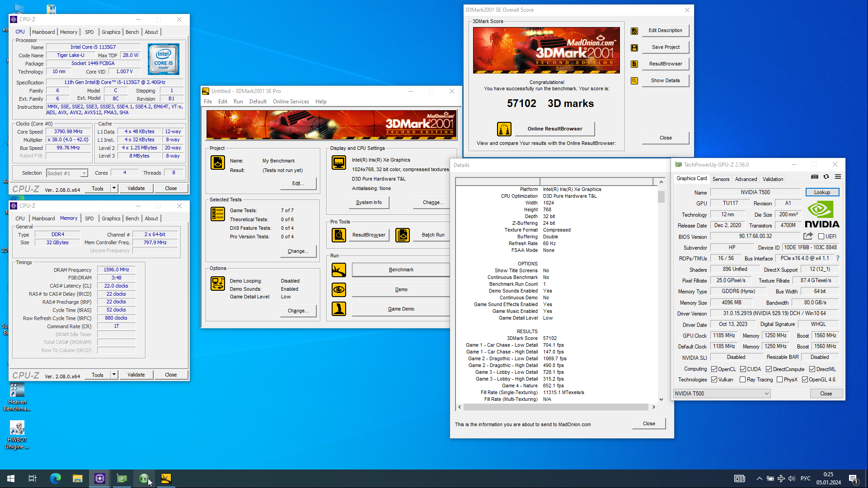
Task: Open the Run menu in 3DMark2001
Action: click(x=238, y=102)
